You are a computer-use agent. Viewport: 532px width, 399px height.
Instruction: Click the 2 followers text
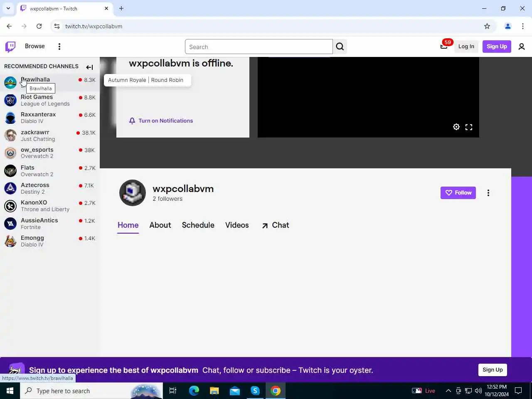[x=167, y=199]
